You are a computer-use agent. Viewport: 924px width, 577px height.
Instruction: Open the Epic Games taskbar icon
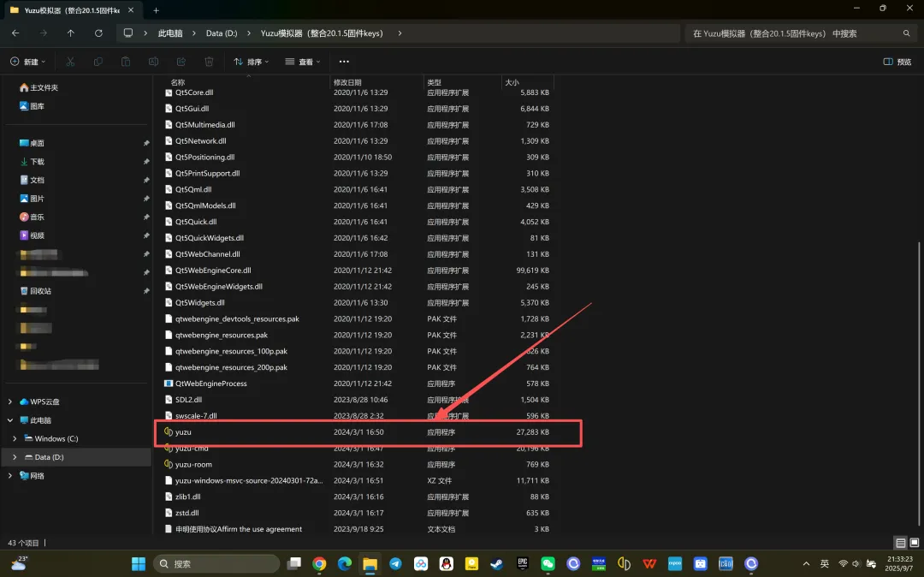click(x=522, y=564)
